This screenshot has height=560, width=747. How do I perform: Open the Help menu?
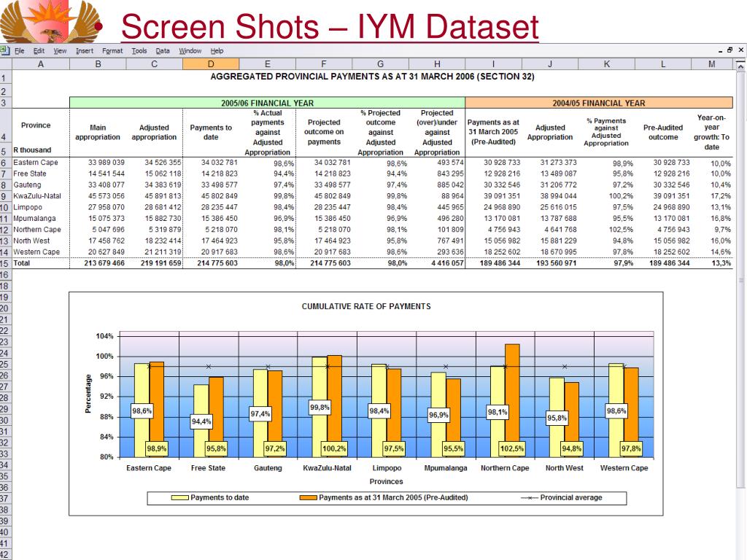click(217, 51)
